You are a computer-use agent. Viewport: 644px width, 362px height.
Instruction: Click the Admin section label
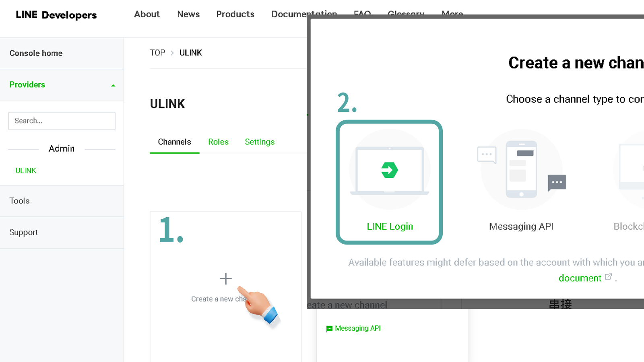(62, 148)
